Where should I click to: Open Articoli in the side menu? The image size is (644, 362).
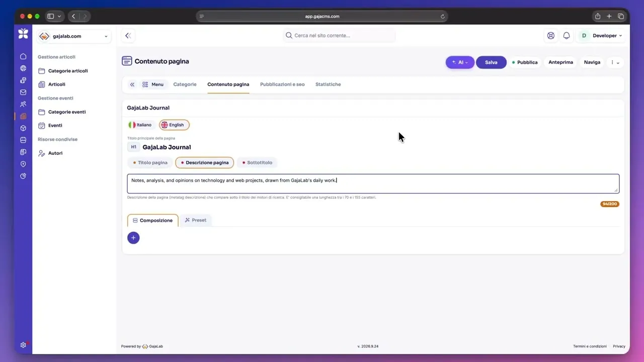click(x=52, y=84)
